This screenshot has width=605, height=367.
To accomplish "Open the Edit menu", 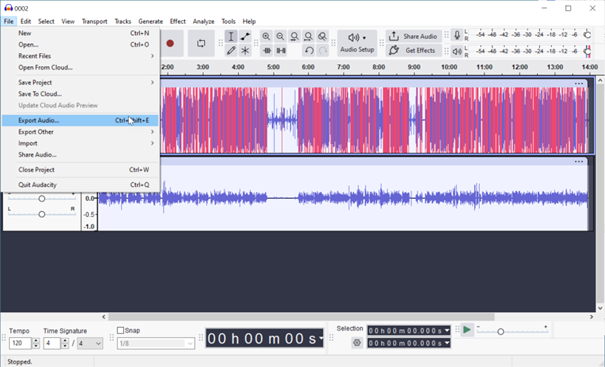I will (26, 21).
